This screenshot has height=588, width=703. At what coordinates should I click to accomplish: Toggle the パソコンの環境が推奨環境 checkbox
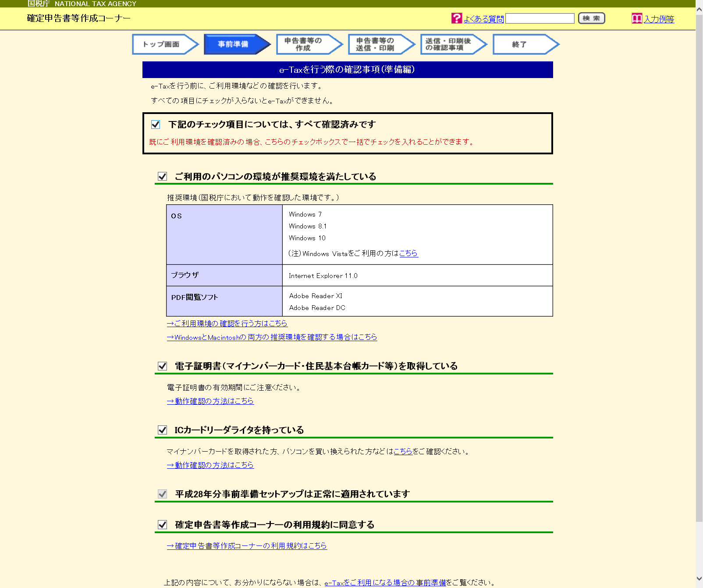[163, 176]
